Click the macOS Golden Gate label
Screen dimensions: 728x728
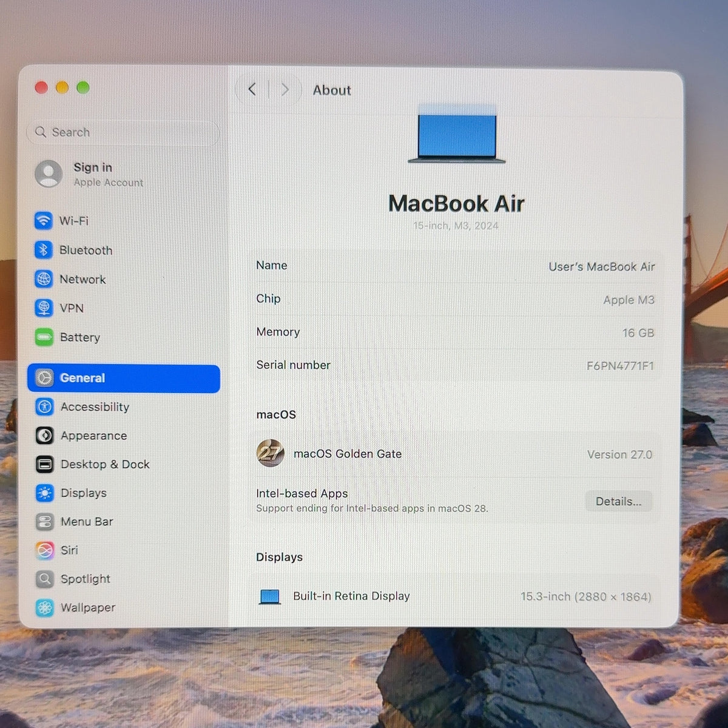pyautogui.click(x=348, y=454)
